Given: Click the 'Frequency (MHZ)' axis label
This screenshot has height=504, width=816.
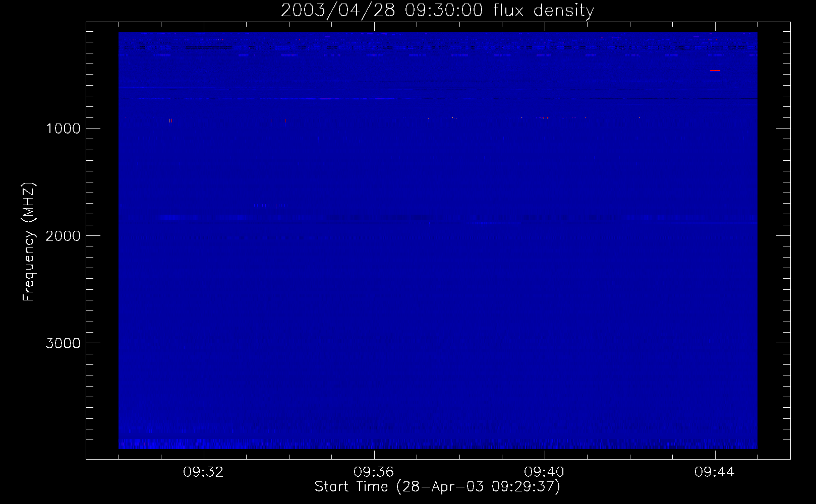Looking at the screenshot, I should [x=29, y=242].
